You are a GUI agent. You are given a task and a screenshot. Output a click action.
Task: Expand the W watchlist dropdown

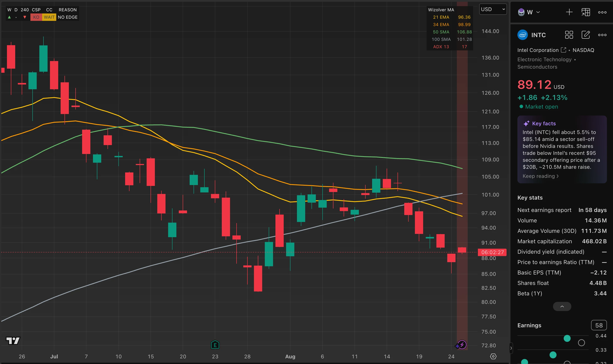538,12
